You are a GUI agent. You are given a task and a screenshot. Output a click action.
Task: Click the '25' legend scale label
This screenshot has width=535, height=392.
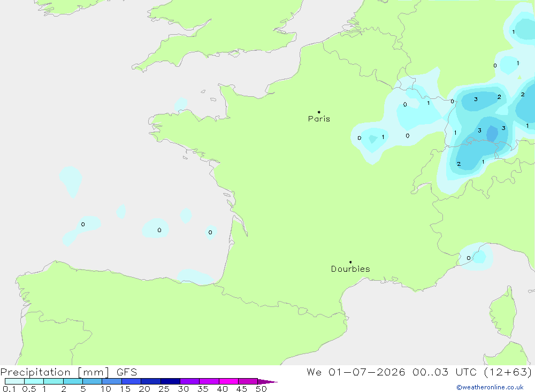(164, 389)
